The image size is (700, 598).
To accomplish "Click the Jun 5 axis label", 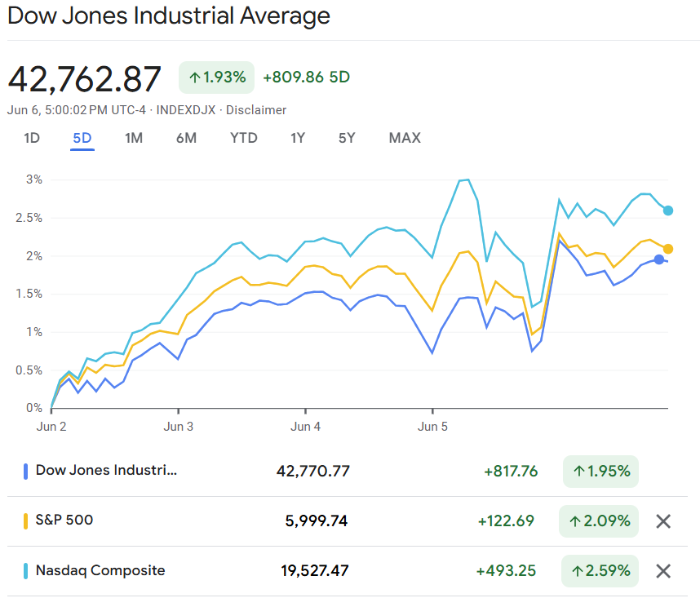I will (432, 427).
